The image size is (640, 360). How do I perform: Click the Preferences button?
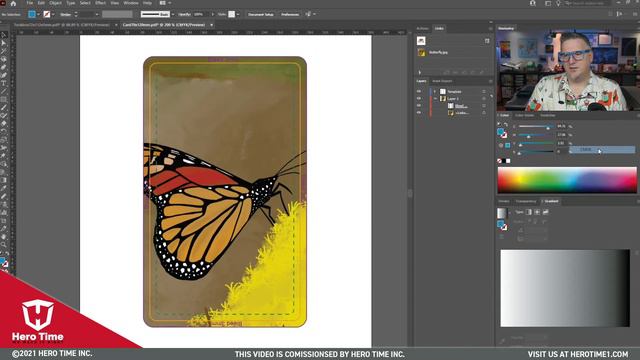pyautogui.click(x=290, y=14)
